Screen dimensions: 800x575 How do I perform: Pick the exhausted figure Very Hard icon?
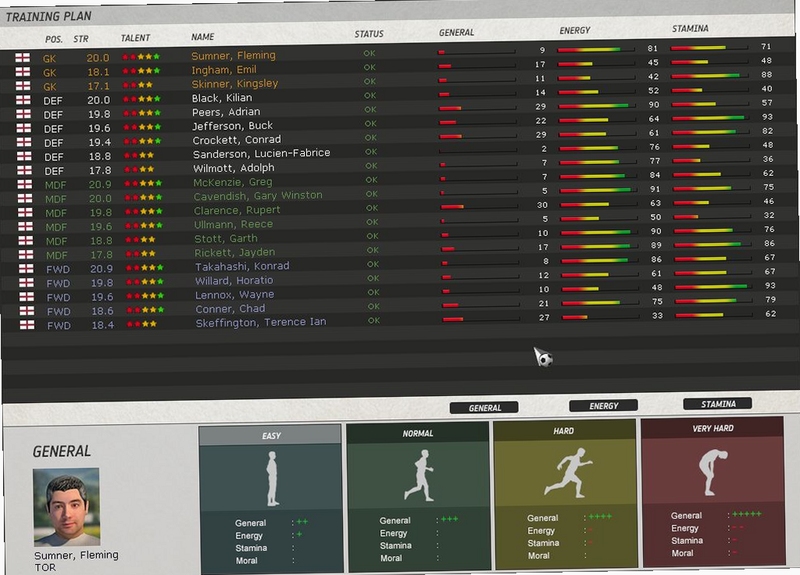pos(713,472)
